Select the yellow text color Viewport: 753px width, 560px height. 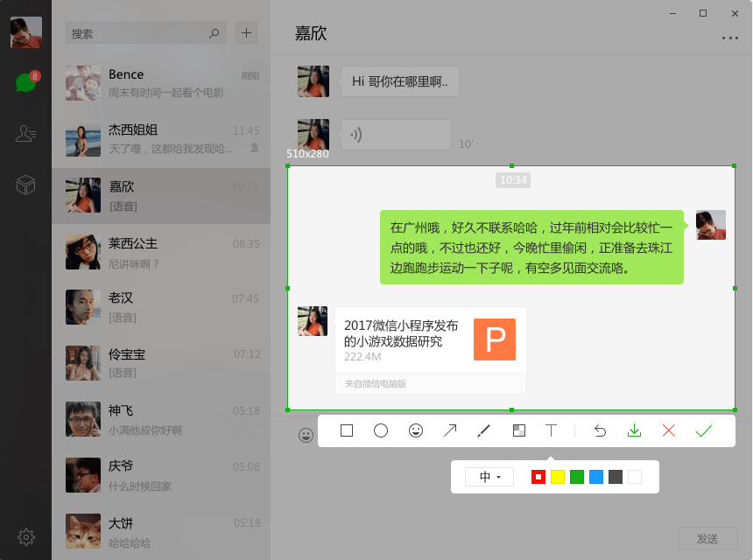pyautogui.click(x=558, y=477)
